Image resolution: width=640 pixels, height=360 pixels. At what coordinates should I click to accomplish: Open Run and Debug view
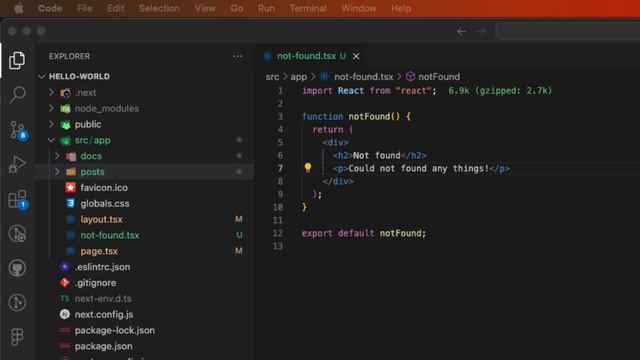[x=17, y=164]
